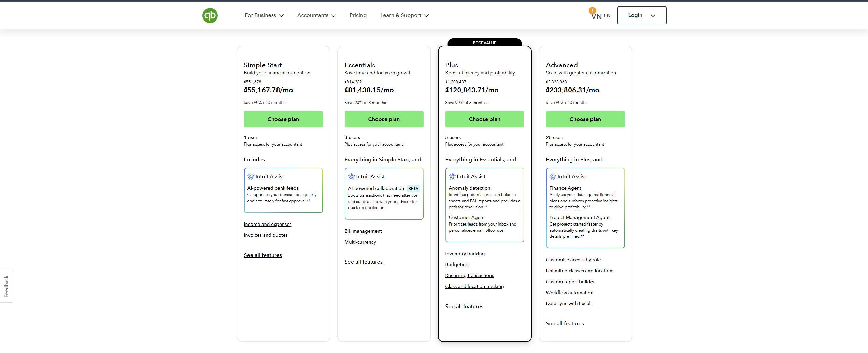Click Intuit Assist sparkle icon in Advanced card
The height and width of the screenshot is (353, 868).
pyautogui.click(x=553, y=177)
